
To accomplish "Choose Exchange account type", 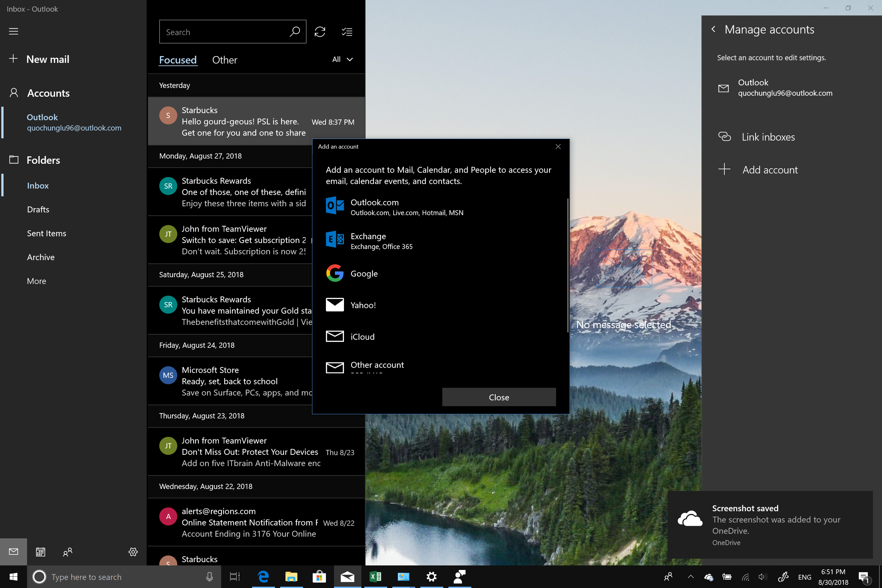I will (441, 241).
